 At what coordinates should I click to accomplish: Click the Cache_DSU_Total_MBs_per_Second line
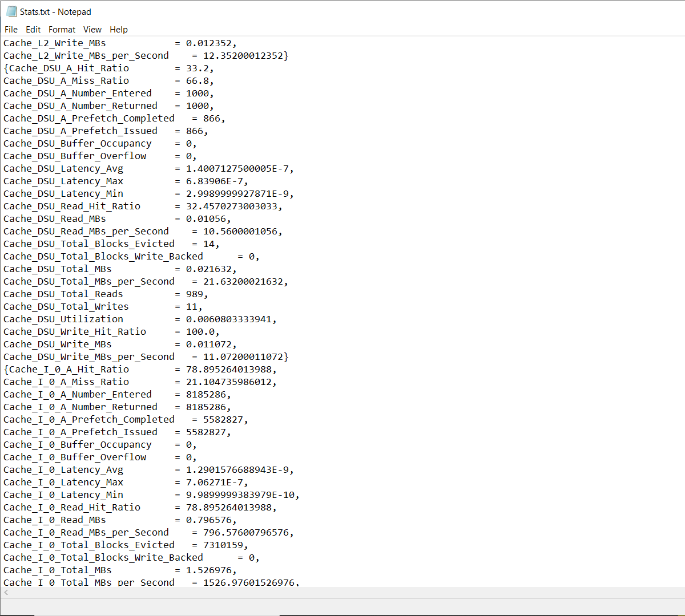(146, 282)
